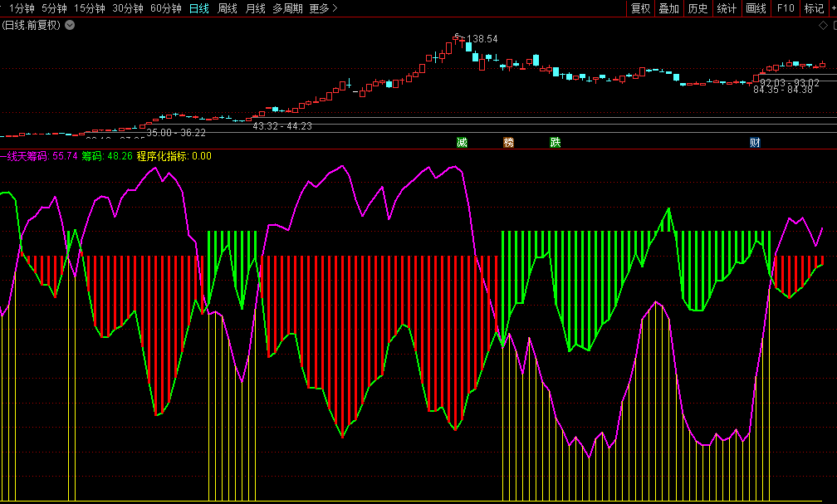
Task: Select the 周线 weekly period tab
Action: click(x=227, y=8)
